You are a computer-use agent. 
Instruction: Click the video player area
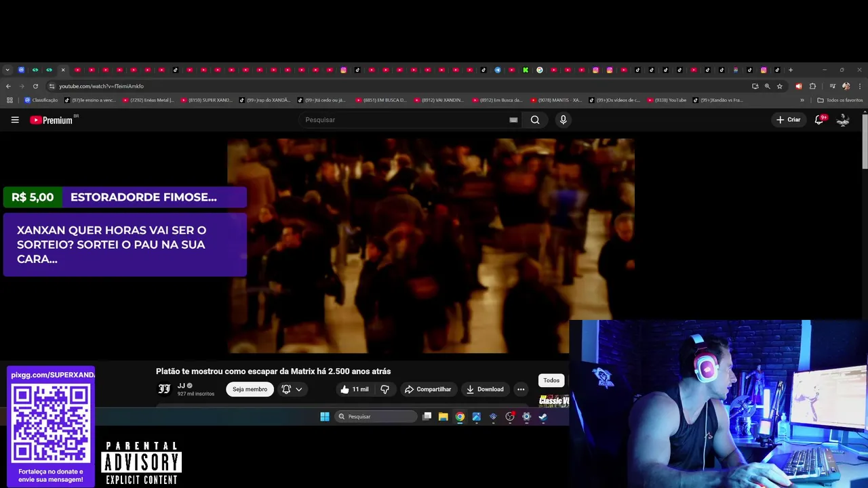tap(431, 245)
